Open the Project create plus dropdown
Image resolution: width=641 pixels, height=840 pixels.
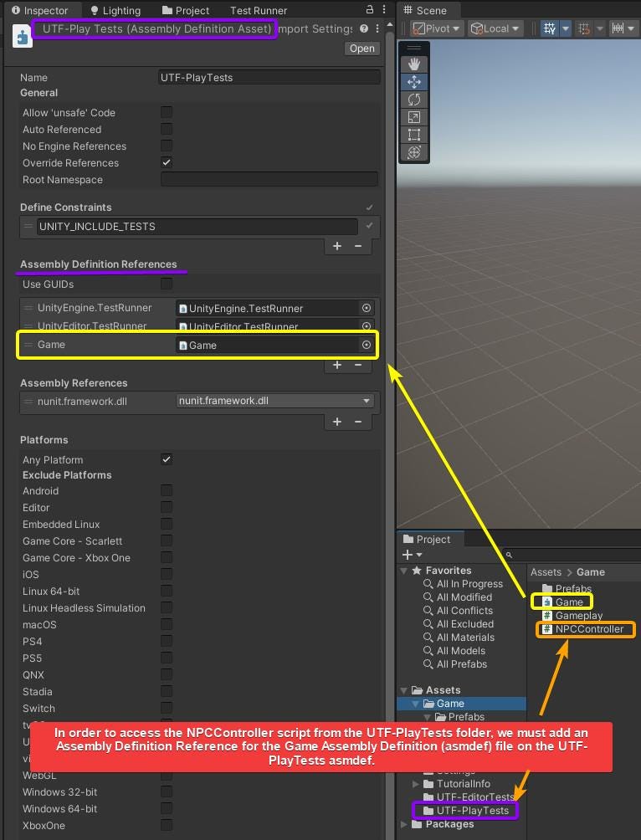tap(412, 555)
